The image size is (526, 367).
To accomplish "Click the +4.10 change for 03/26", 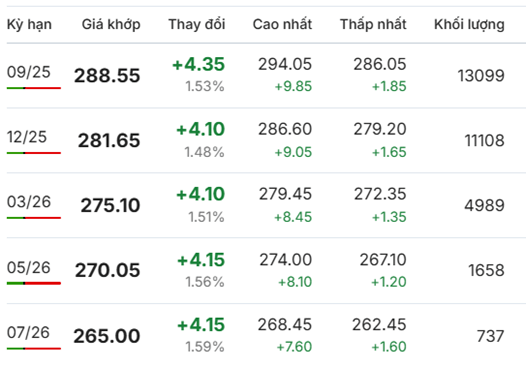I will [201, 194].
